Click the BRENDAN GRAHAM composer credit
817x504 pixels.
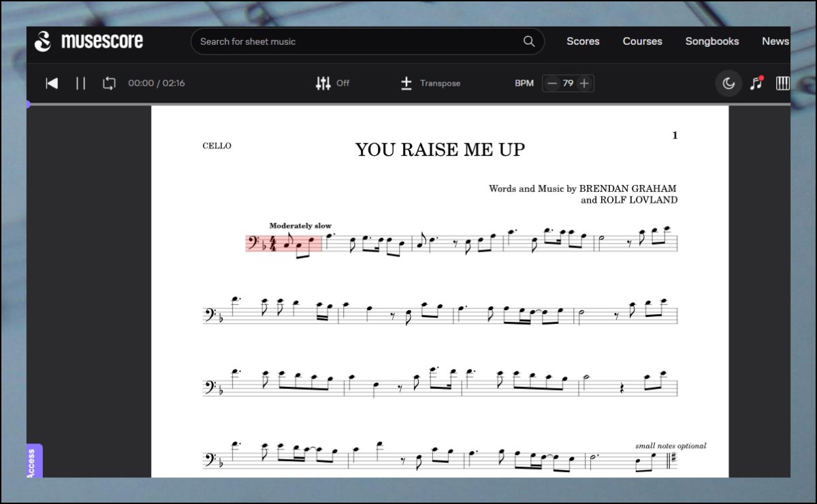(628, 188)
